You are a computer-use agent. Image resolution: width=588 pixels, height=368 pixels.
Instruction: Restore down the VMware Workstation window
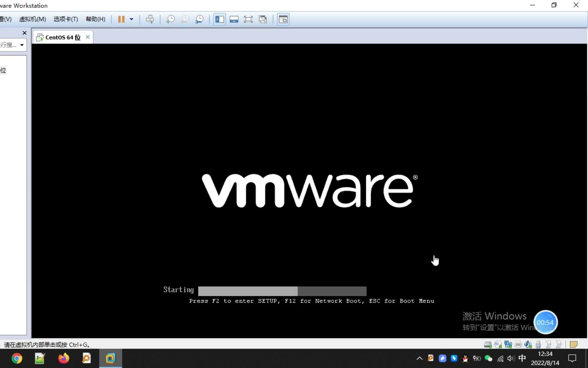(x=554, y=5)
